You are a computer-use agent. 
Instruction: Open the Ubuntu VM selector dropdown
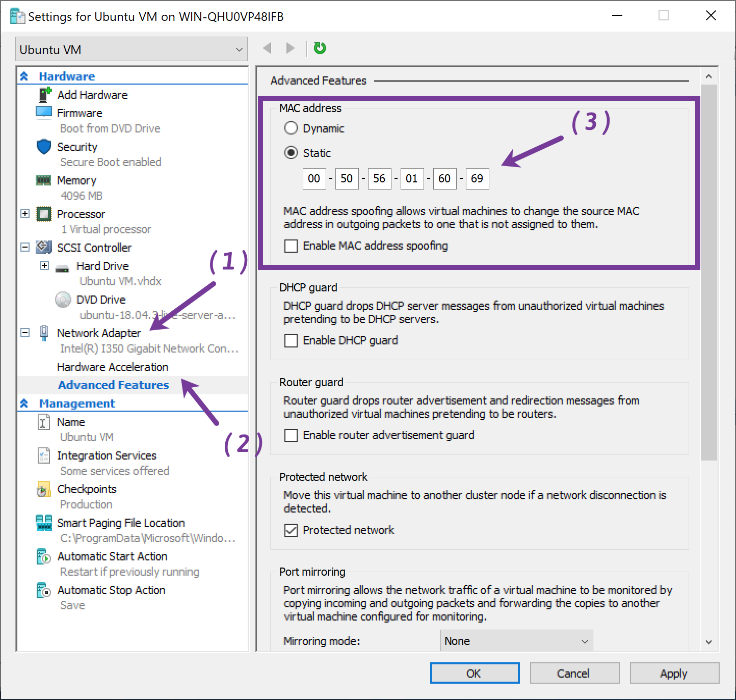pyautogui.click(x=131, y=49)
